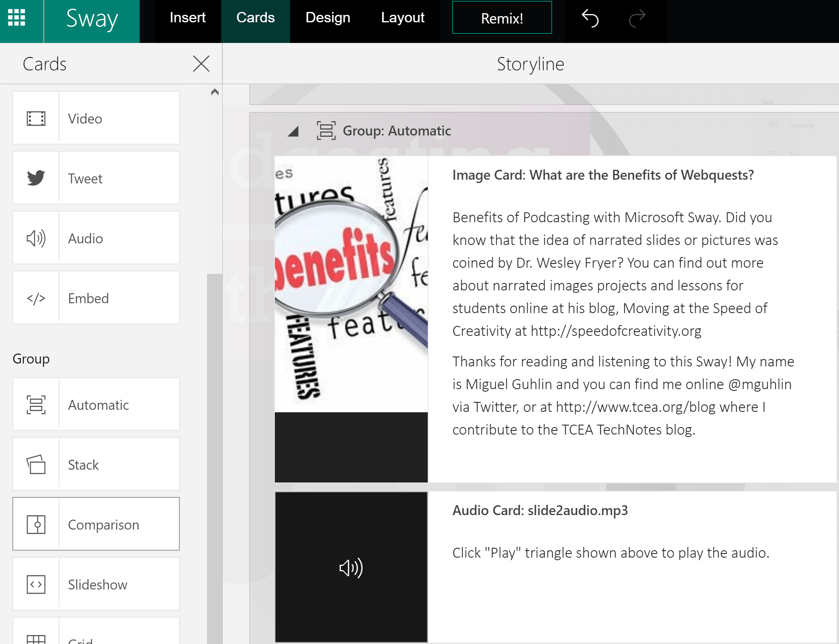Image resolution: width=839 pixels, height=644 pixels.
Task: Close the Cards pane
Action: pos(201,64)
